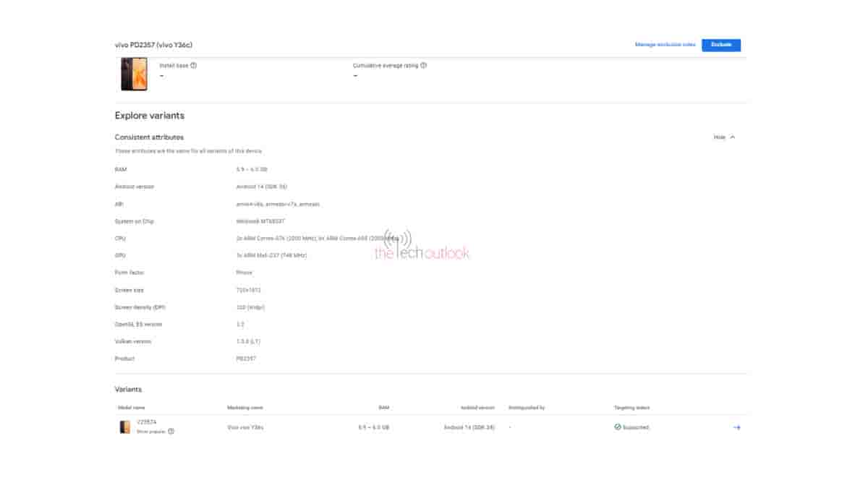Screen dimensions: 868x488
Task: Click the Vivo vivo Y36c marketing name cell
Action: (245, 427)
